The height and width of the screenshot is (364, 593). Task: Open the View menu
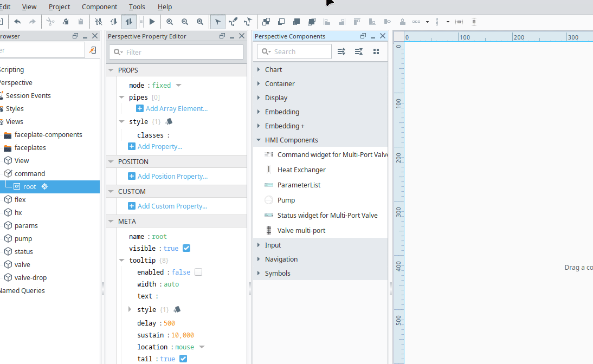pos(29,7)
